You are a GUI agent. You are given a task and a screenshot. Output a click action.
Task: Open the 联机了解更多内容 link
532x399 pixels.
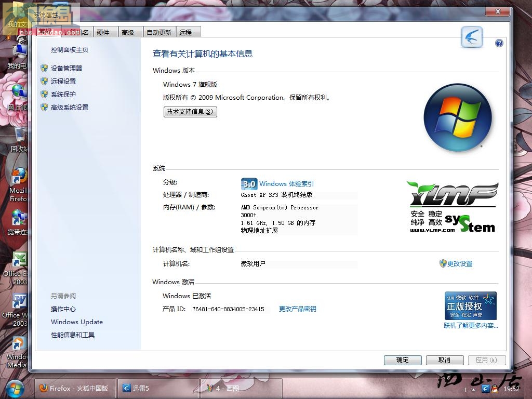pos(471,326)
